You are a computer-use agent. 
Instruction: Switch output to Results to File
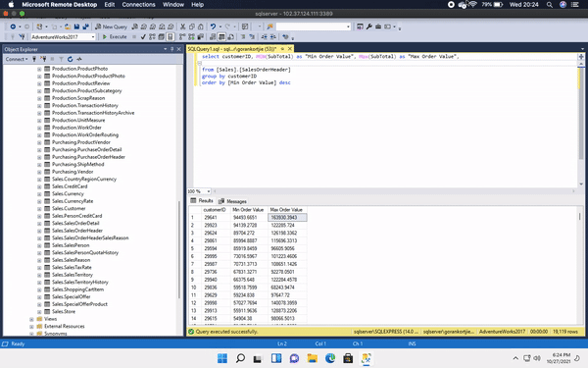[x=230, y=37]
